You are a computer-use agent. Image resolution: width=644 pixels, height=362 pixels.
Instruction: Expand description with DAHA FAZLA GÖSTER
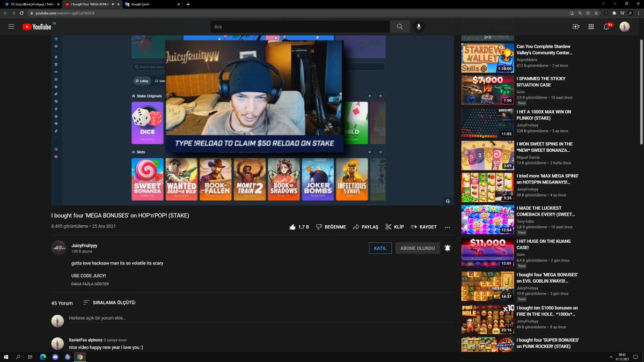[90, 284]
